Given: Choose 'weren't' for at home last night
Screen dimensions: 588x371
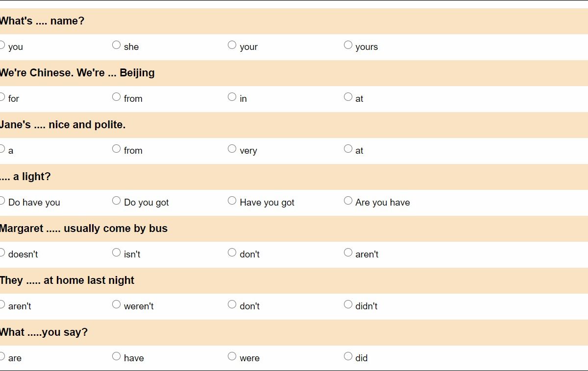Looking at the screenshot, I should [x=116, y=304].
